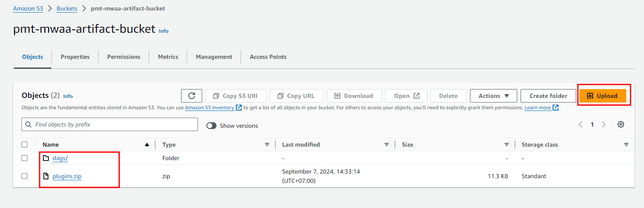Open the Metrics tab

click(168, 57)
